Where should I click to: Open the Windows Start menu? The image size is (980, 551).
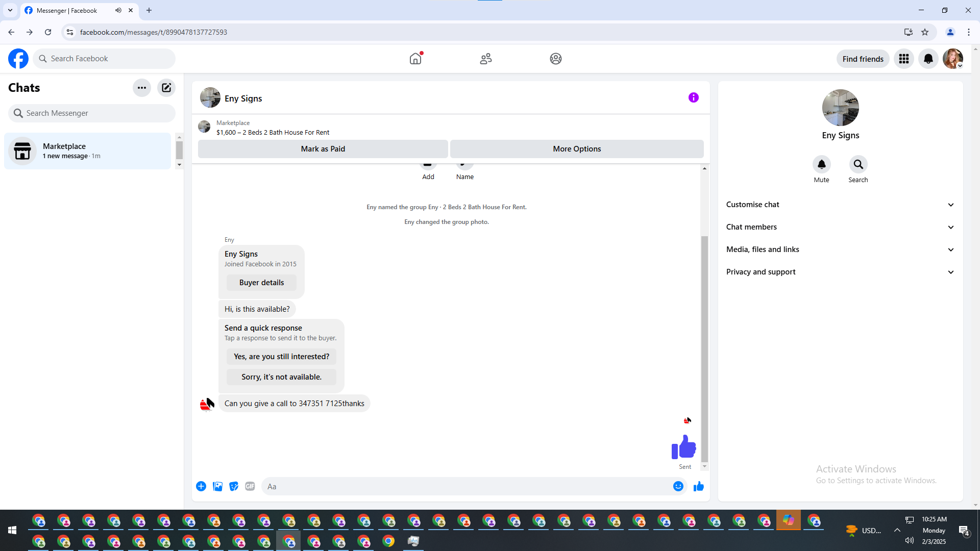pyautogui.click(x=12, y=531)
